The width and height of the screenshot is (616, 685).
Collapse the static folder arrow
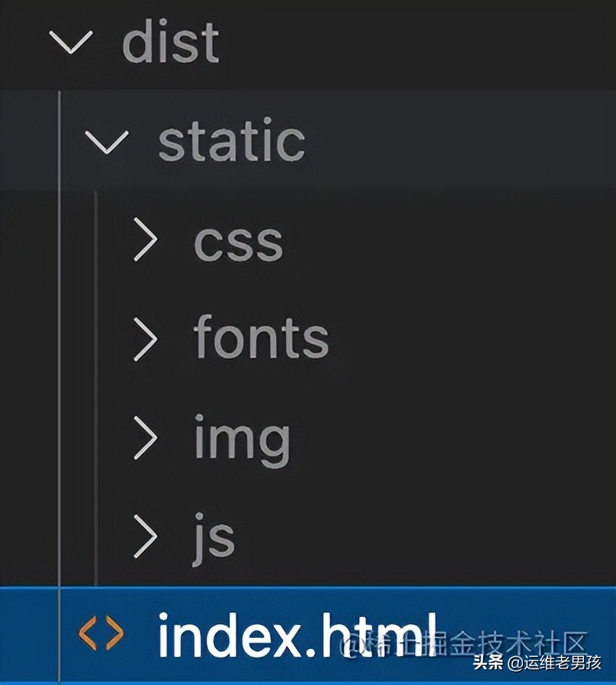click(106, 142)
